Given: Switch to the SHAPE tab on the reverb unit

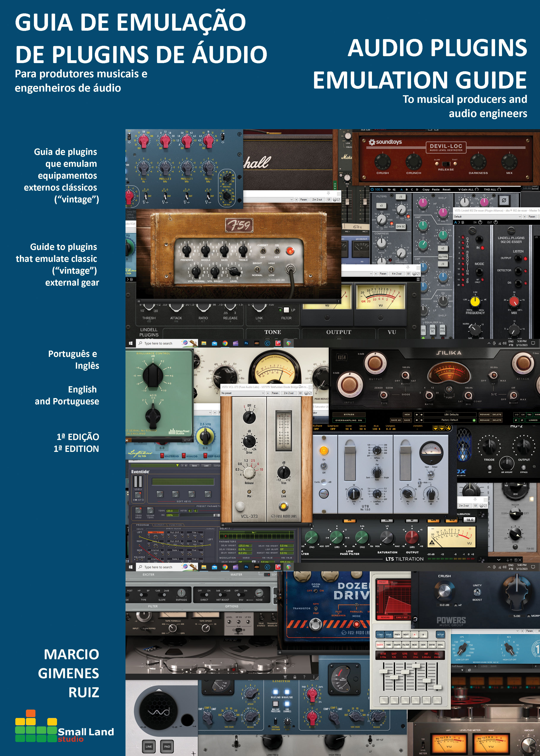Looking at the screenshot, I should [x=397, y=645].
